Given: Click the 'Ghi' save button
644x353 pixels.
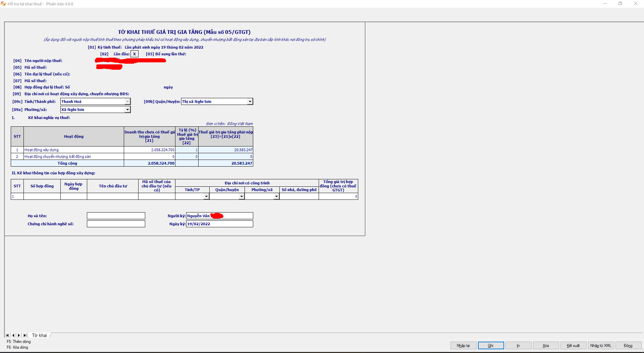Looking at the screenshot, I should (491, 346).
